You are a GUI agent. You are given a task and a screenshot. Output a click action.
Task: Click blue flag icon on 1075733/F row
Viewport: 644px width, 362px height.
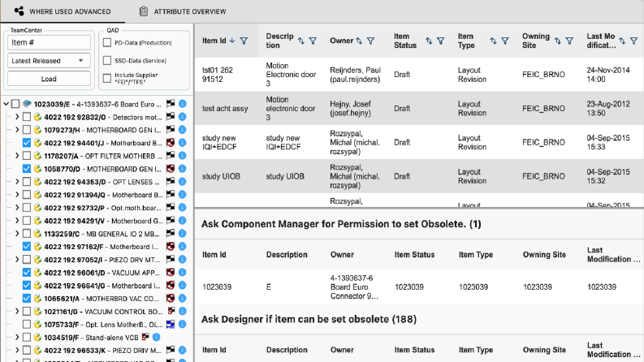click(x=171, y=324)
